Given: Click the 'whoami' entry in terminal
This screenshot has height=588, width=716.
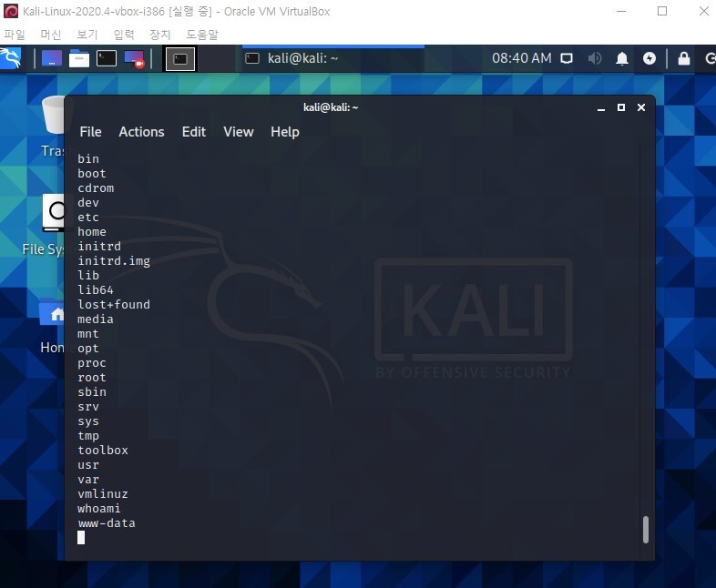Looking at the screenshot, I should pos(99,509).
